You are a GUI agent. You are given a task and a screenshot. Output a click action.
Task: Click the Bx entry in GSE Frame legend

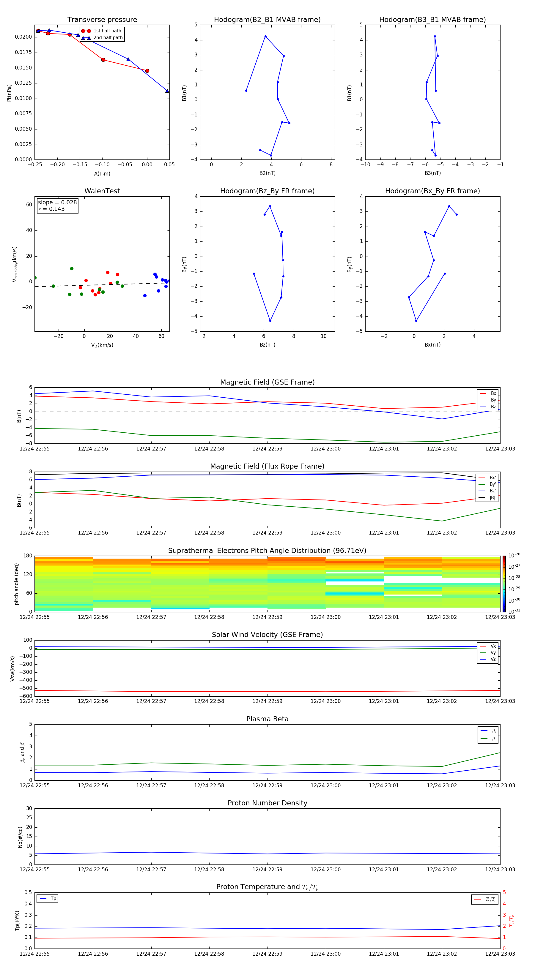pyautogui.click(x=488, y=393)
